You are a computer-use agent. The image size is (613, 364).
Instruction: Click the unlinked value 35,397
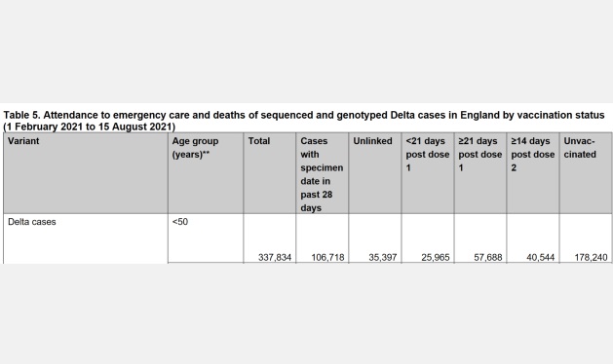(x=383, y=257)
